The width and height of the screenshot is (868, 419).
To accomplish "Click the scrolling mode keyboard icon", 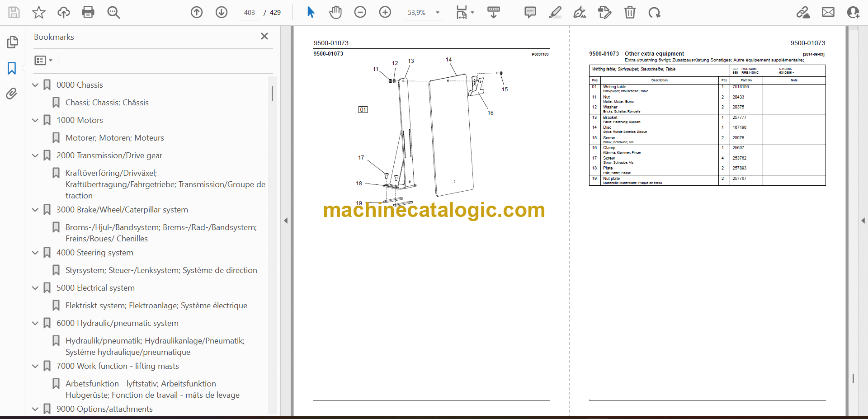I will pyautogui.click(x=494, y=12).
